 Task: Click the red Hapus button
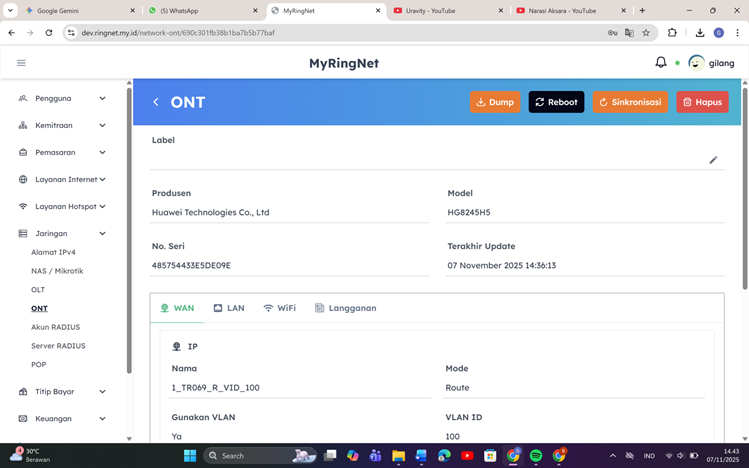click(702, 102)
